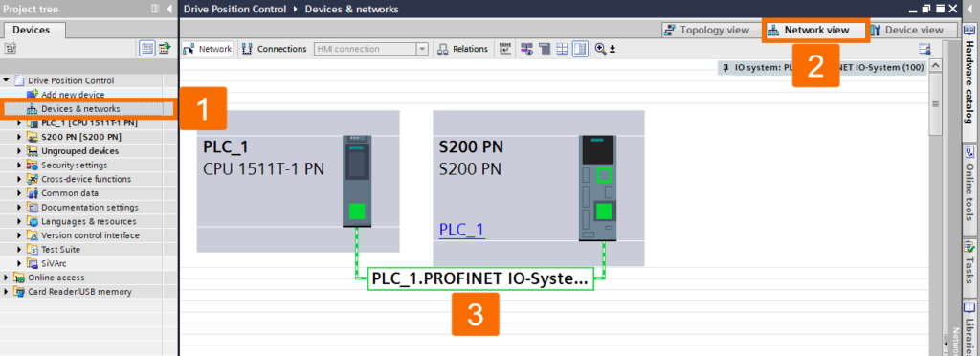Expand the SiVArc node
This screenshot has width=980, height=356.
[x=19, y=263]
